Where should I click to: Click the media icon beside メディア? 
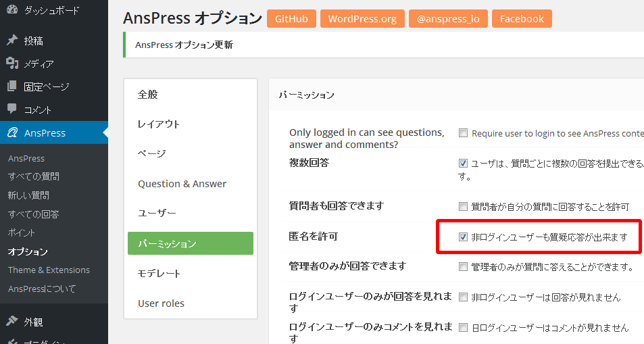[x=12, y=63]
